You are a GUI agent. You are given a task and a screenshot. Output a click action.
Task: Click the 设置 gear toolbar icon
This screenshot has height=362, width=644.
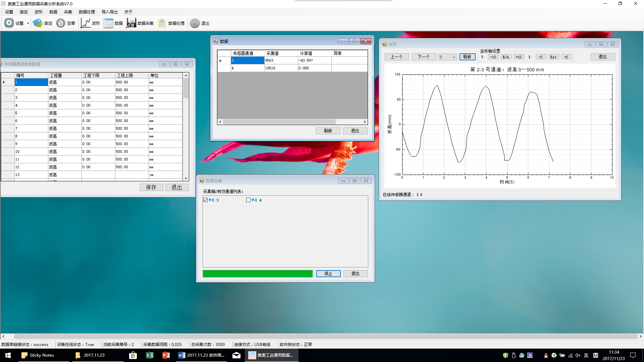[9, 23]
